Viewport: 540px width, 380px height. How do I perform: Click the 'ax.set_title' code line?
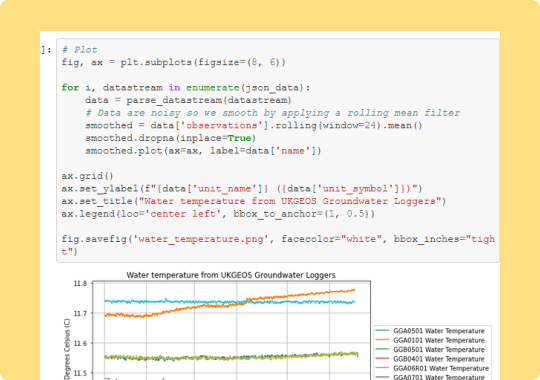(x=254, y=201)
